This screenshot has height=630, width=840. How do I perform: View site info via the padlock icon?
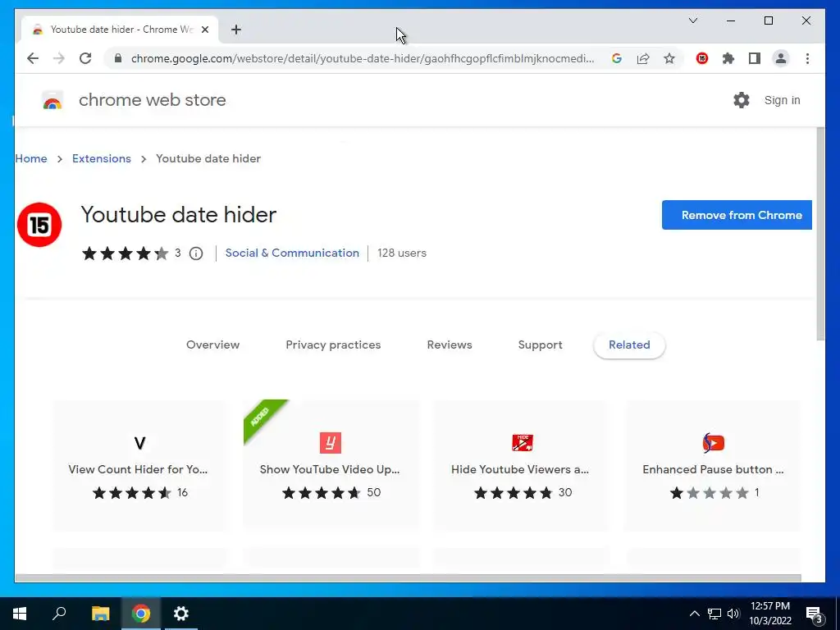(x=118, y=58)
